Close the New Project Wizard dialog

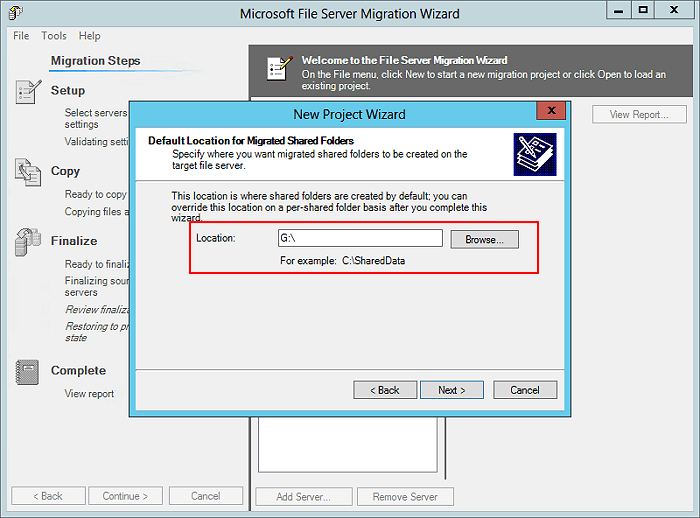(x=548, y=112)
